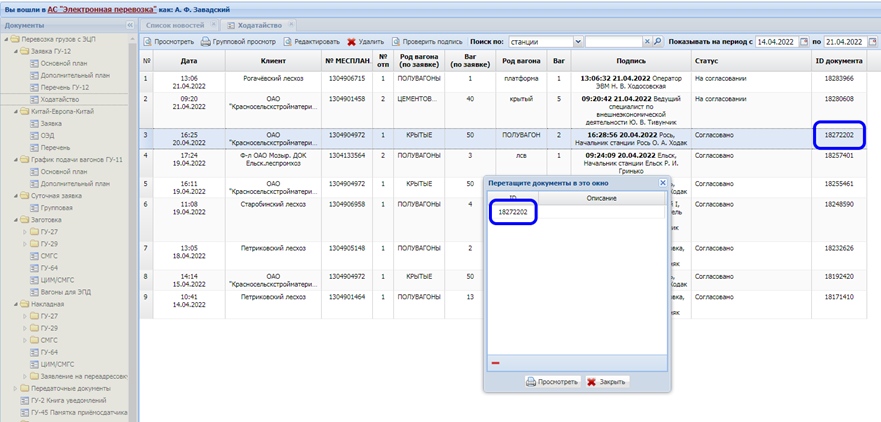Click the end date field 21.04.2022
The image size is (881, 422).
(x=847, y=42)
